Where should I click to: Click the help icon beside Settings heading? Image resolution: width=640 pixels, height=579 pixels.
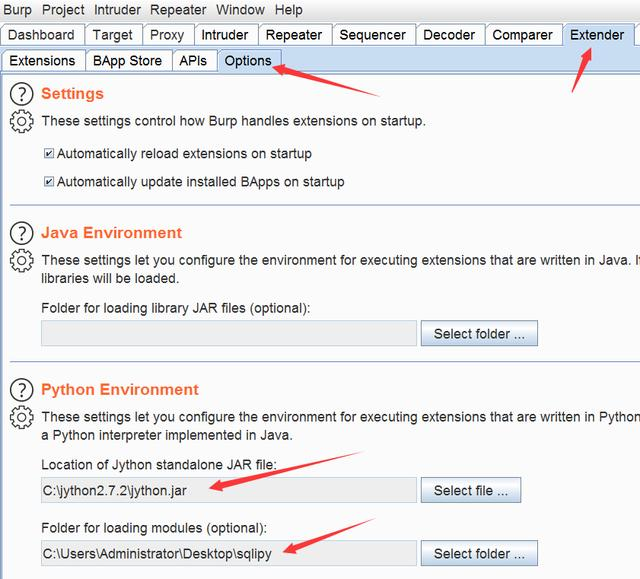(21, 94)
